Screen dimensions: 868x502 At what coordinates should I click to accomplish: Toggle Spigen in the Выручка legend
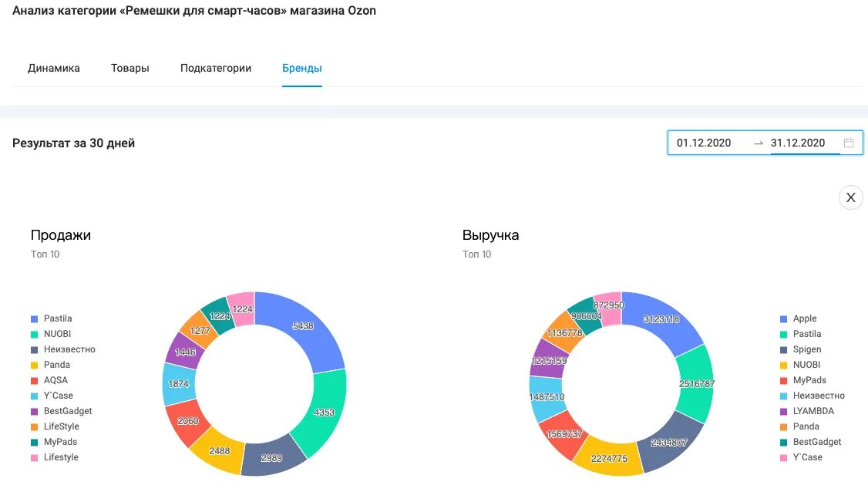click(x=800, y=349)
